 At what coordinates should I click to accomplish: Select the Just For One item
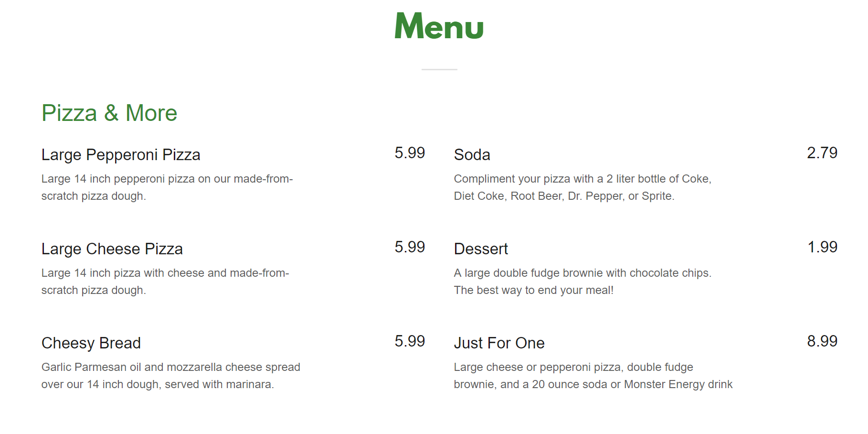(499, 343)
